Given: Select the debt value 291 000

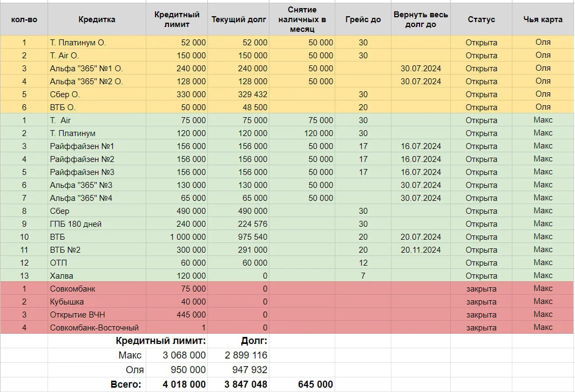Looking at the screenshot, I should (238, 249).
